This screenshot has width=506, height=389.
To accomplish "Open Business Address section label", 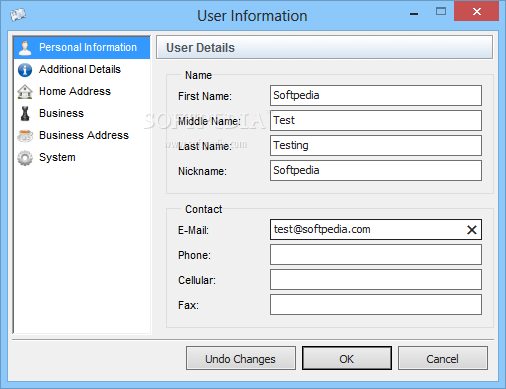I will point(84,135).
